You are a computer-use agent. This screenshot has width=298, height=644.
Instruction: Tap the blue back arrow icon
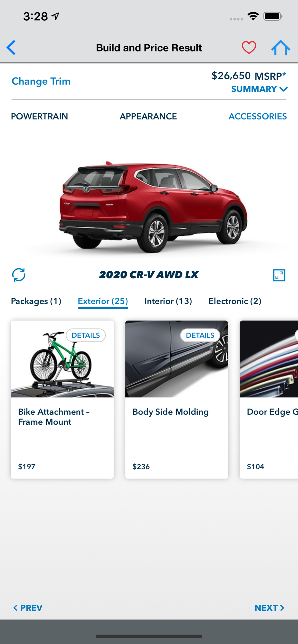pyautogui.click(x=11, y=48)
